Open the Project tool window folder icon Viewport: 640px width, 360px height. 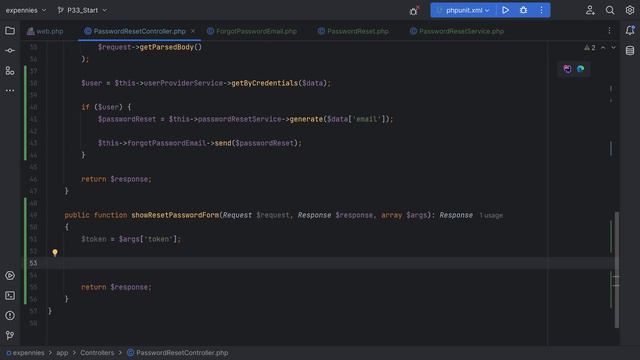pos(10,31)
